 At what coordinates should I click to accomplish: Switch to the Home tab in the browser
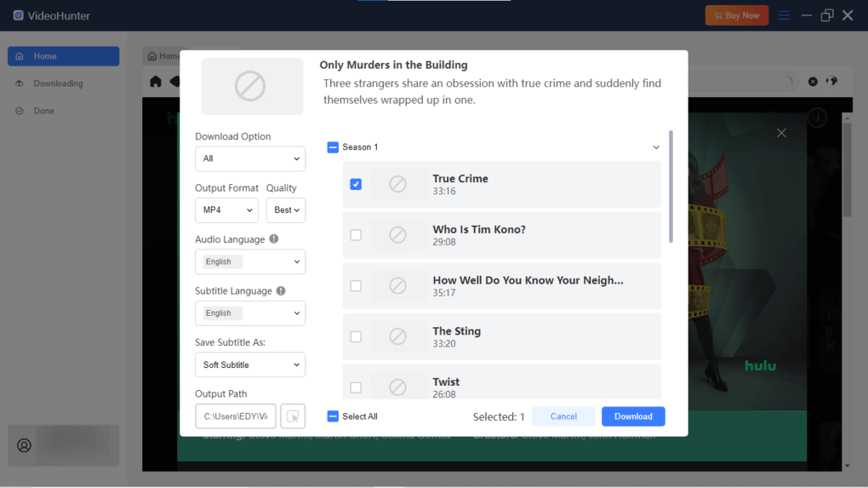coord(163,56)
